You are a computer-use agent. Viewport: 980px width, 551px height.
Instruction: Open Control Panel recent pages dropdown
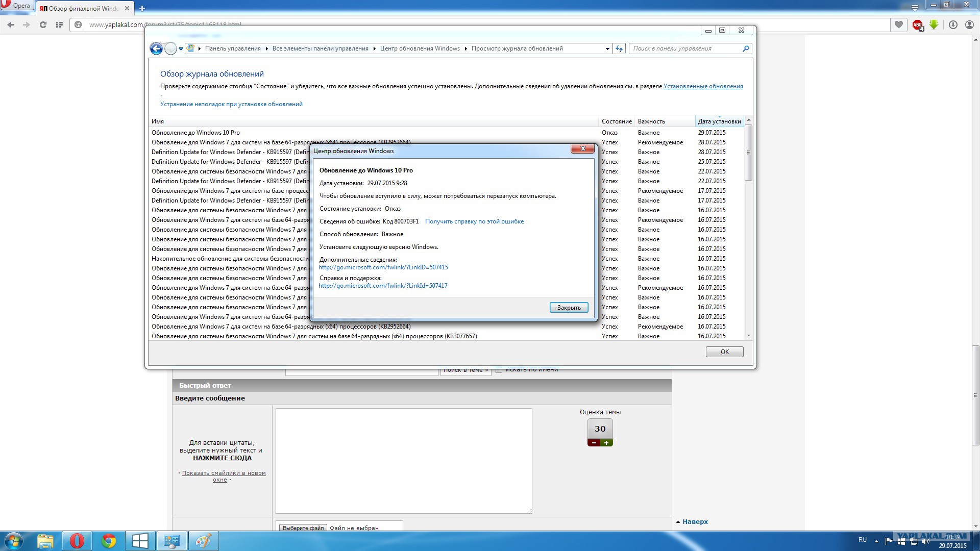click(181, 49)
